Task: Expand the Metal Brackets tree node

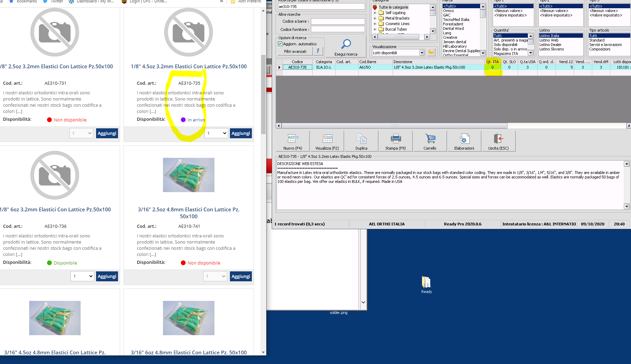Action: click(375, 18)
